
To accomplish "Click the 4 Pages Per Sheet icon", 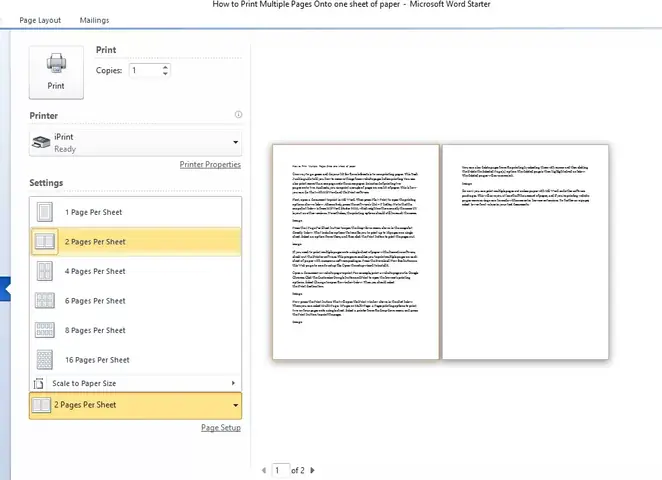I will (x=44, y=271).
